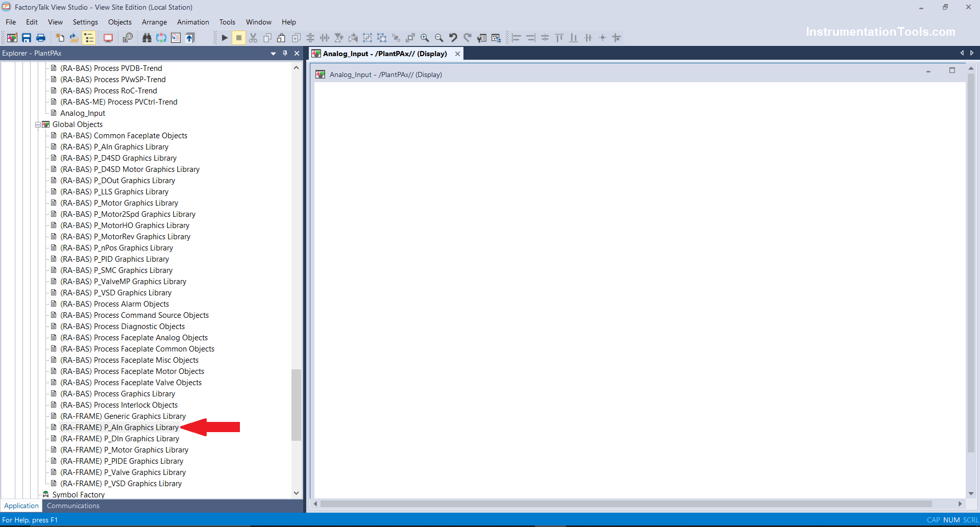Click the Explorer tree scroll-down arrow
This screenshot has height=527, width=980.
296,493
